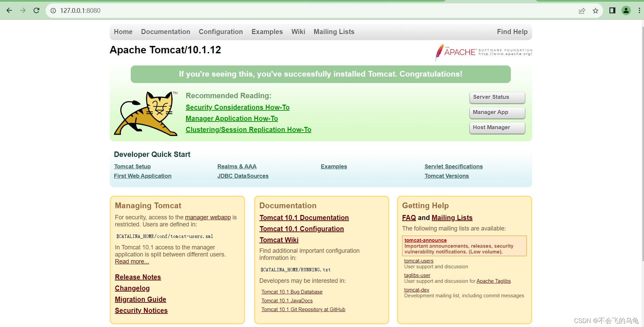The height and width of the screenshot is (327, 644).
Task: Click the $CATALINA_HOME/RUNNING.txt path text
Action: click(296, 270)
